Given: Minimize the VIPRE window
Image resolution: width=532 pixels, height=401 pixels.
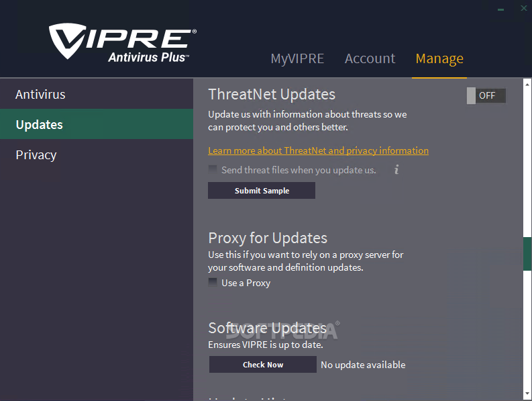Looking at the screenshot, I should tap(500, 9).
